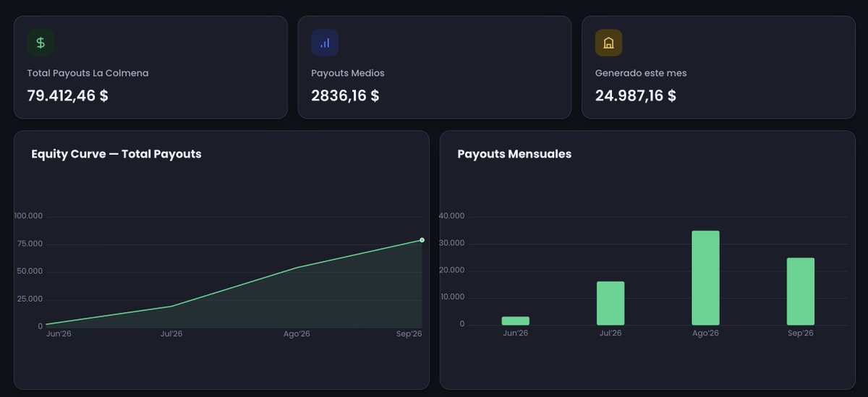Image resolution: width=868 pixels, height=397 pixels.
Task: Click the 100.000 axis label on equity chart
Action: tap(28, 216)
